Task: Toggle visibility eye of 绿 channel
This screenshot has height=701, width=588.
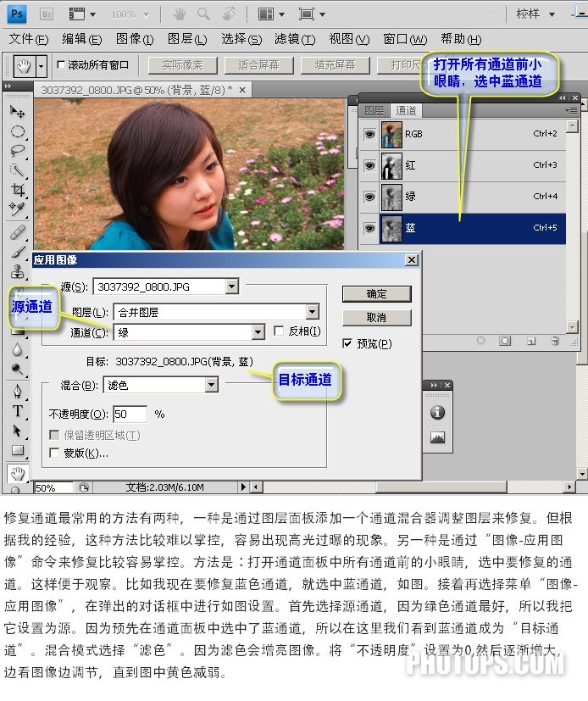Action: pos(369,197)
